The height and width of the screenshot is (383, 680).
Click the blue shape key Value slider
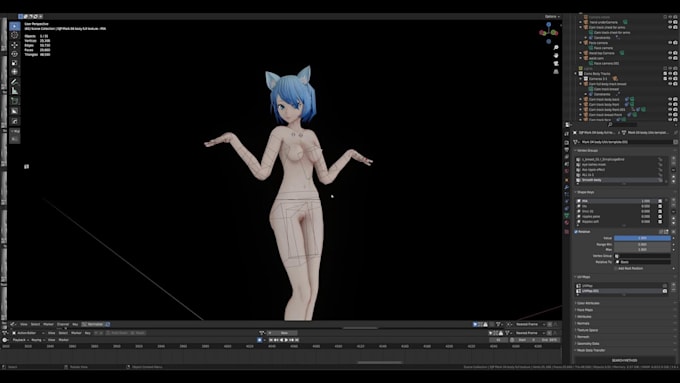642,238
